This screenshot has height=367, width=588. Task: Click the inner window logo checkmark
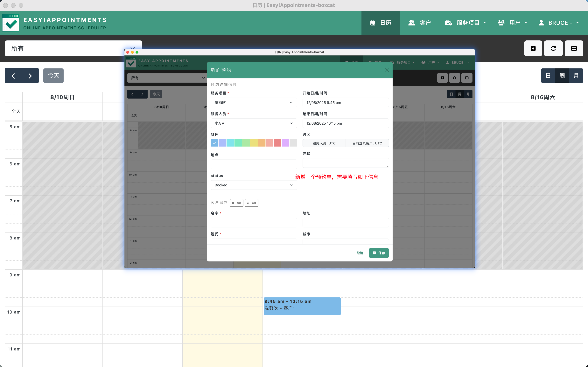[x=131, y=63]
